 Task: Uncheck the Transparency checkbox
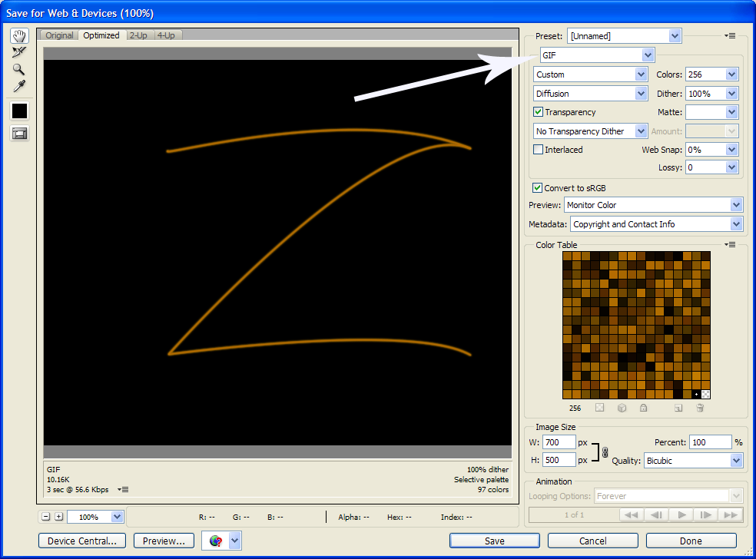[x=539, y=112]
